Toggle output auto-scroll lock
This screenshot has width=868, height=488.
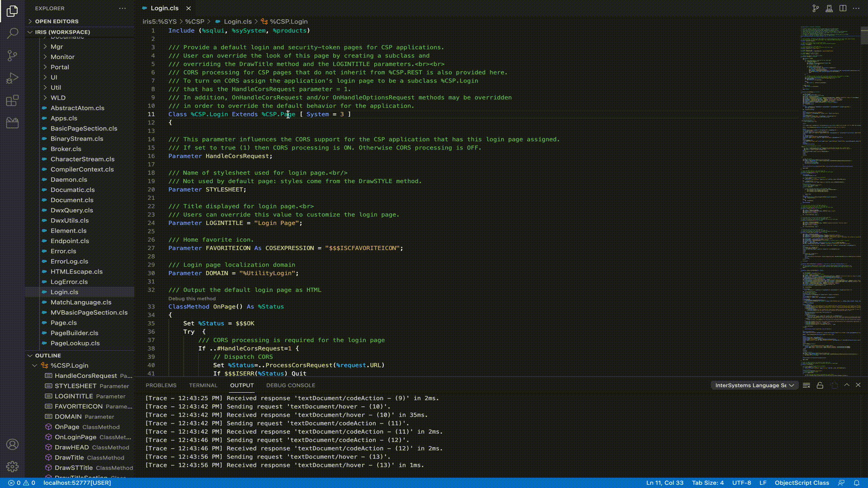[820, 385]
